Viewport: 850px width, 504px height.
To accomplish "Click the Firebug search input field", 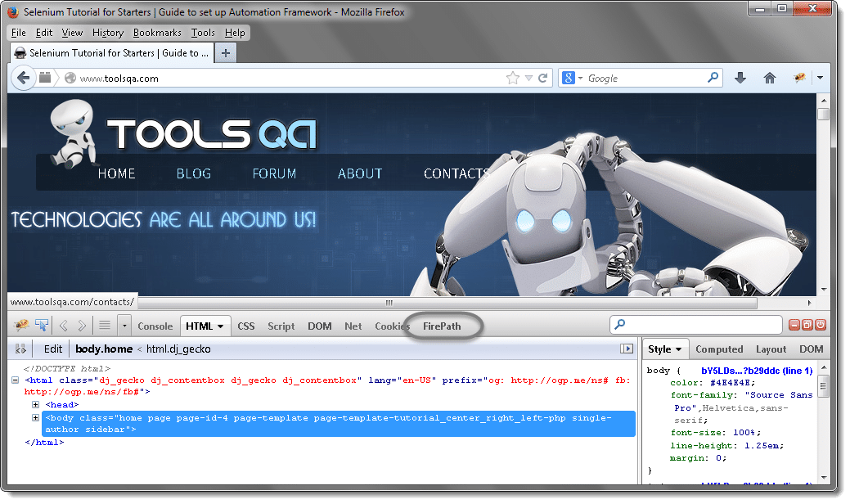I will tap(702, 326).
